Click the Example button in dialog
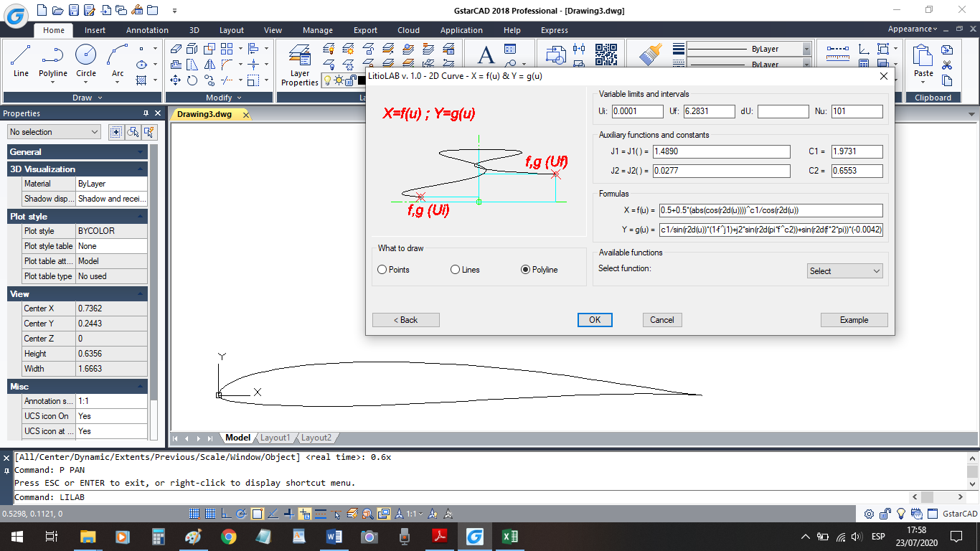 click(x=854, y=320)
